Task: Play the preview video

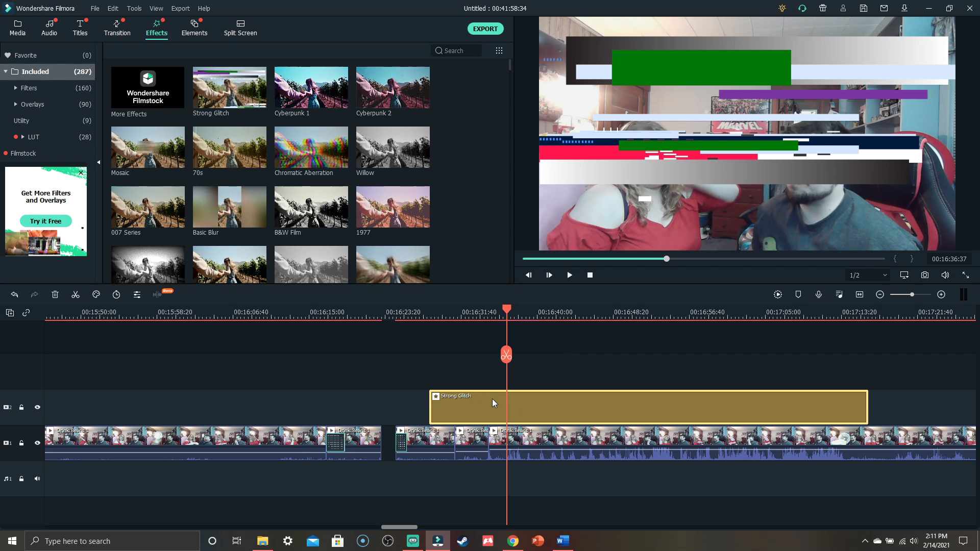Action: [x=570, y=275]
